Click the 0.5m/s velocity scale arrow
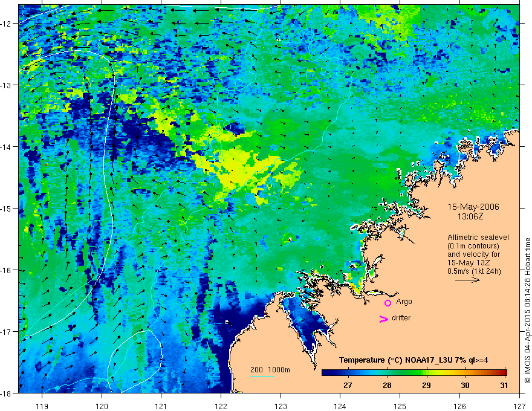Screen dimensions: 532x411 click(467, 280)
